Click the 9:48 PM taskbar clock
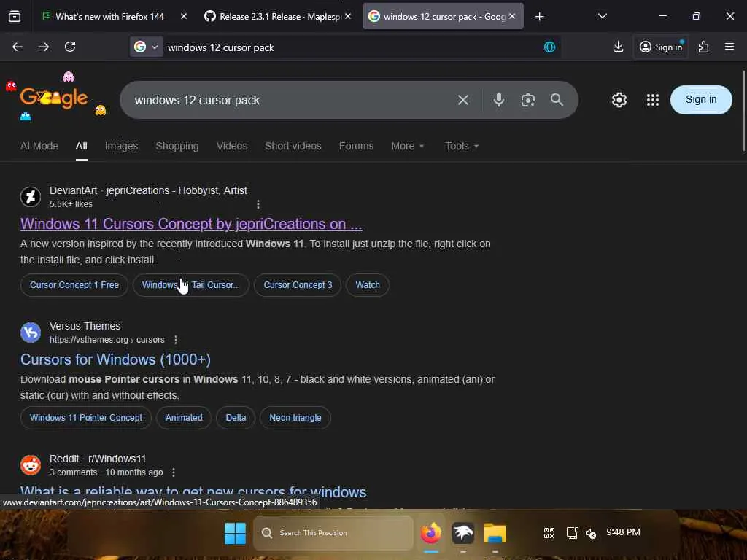Viewport: 747px width, 560px height. coord(623,532)
